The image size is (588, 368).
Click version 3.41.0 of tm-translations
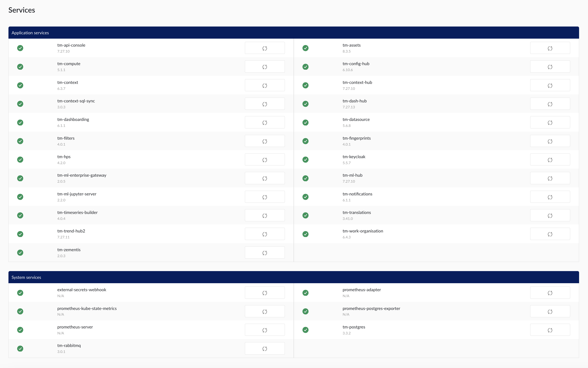pyautogui.click(x=347, y=219)
